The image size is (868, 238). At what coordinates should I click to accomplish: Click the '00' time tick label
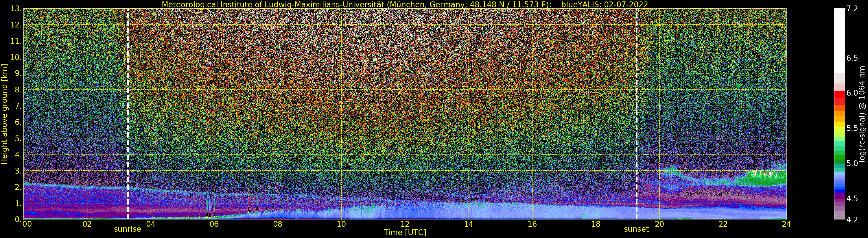pos(27,224)
